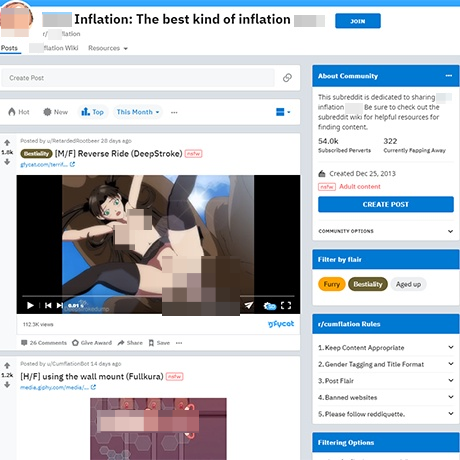Open the card view layout dropdown
Image resolution: width=460 pixels, height=460 pixels.
click(283, 112)
